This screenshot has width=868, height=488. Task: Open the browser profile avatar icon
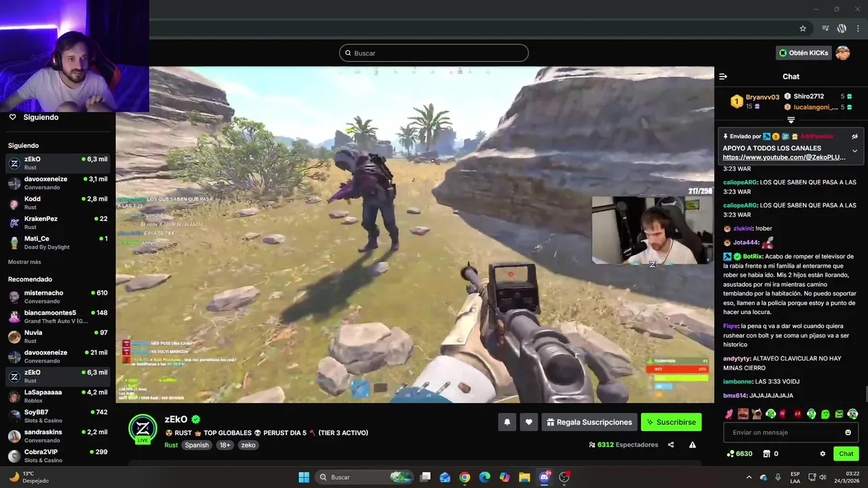pos(842,28)
